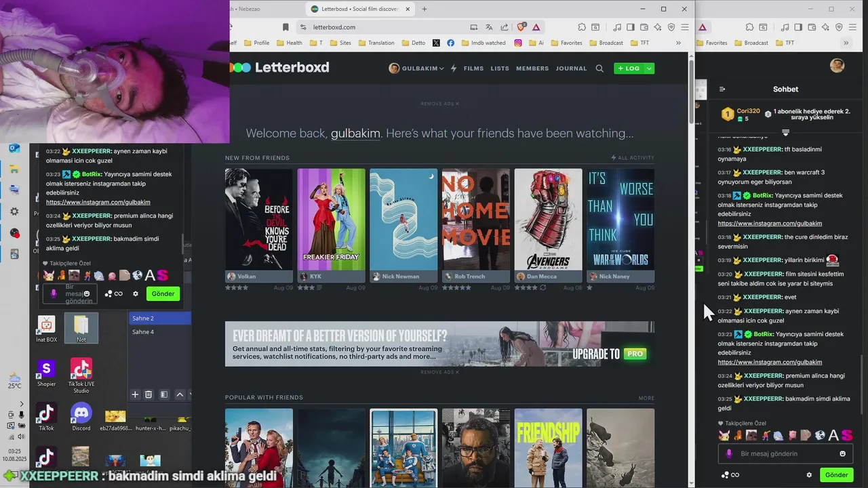Screen dimensions: 868x488
Task: Expand the GULBAKIM account dropdown
Action: (416, 68)
